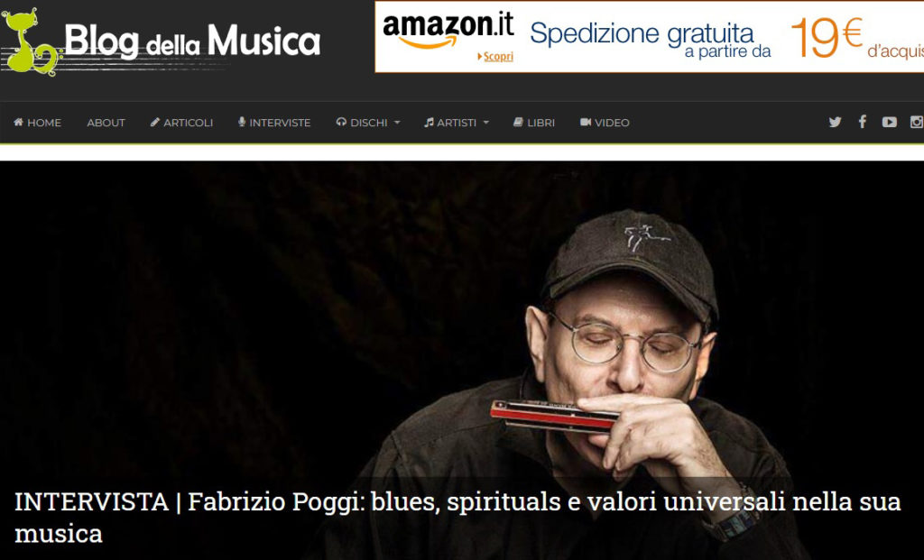Screen dimensions: 924x560
Task: Click the Blog della Musica title text
Action: coord(192,41)
